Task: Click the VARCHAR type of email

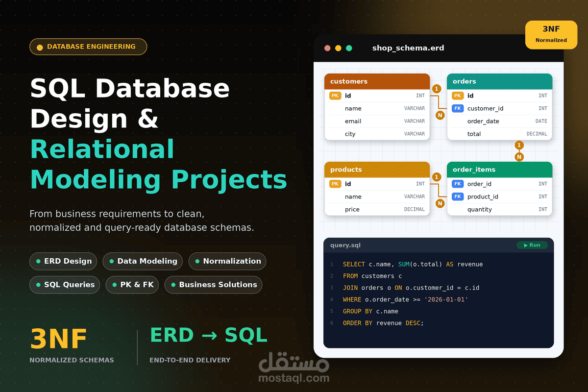Action: tap(415, 121)
